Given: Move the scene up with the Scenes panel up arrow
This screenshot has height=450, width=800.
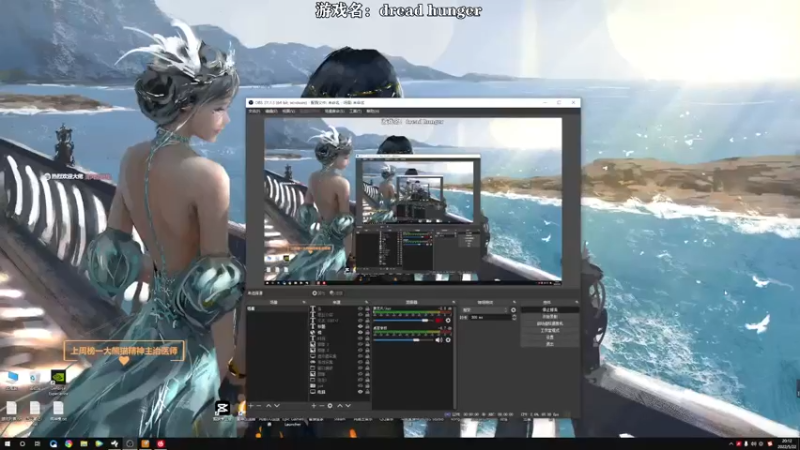Looking at the screenshot, I should pyautogui.click(x=268, y=406).
